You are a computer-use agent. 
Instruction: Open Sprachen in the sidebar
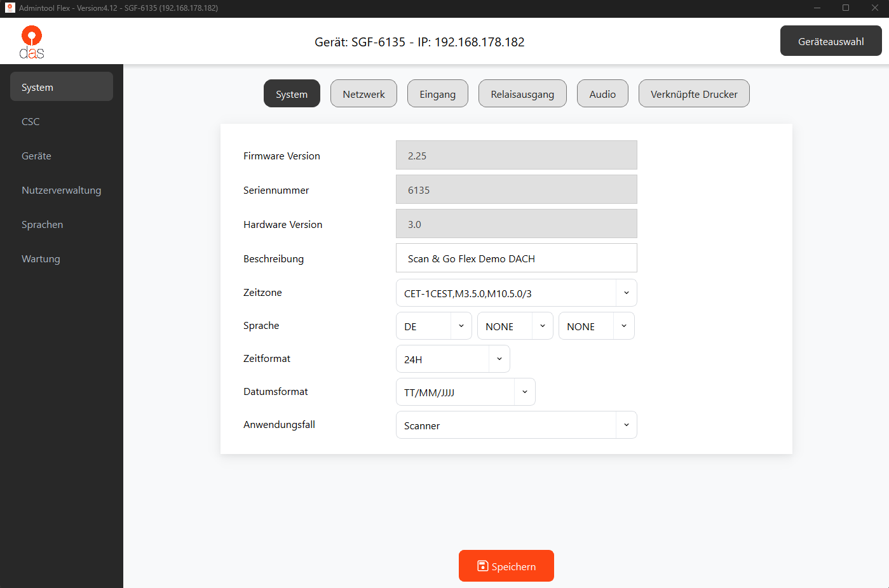pos(62,224)
